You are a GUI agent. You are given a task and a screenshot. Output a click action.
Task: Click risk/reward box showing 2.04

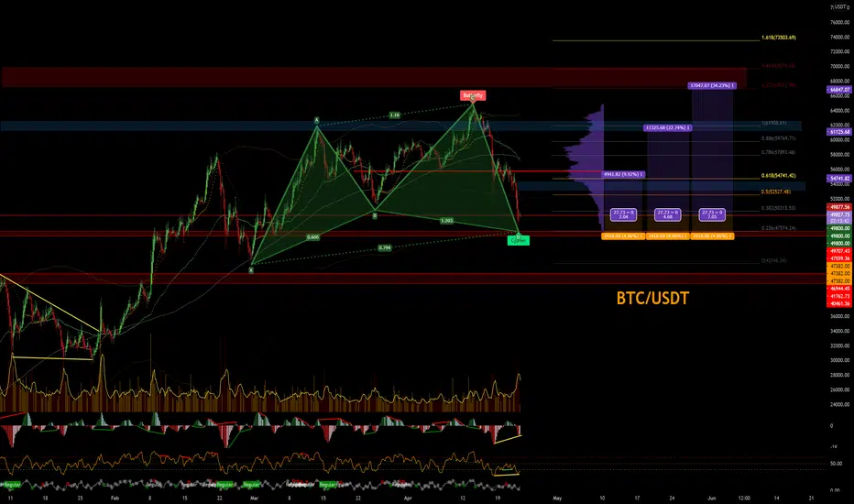coord(623,214)
